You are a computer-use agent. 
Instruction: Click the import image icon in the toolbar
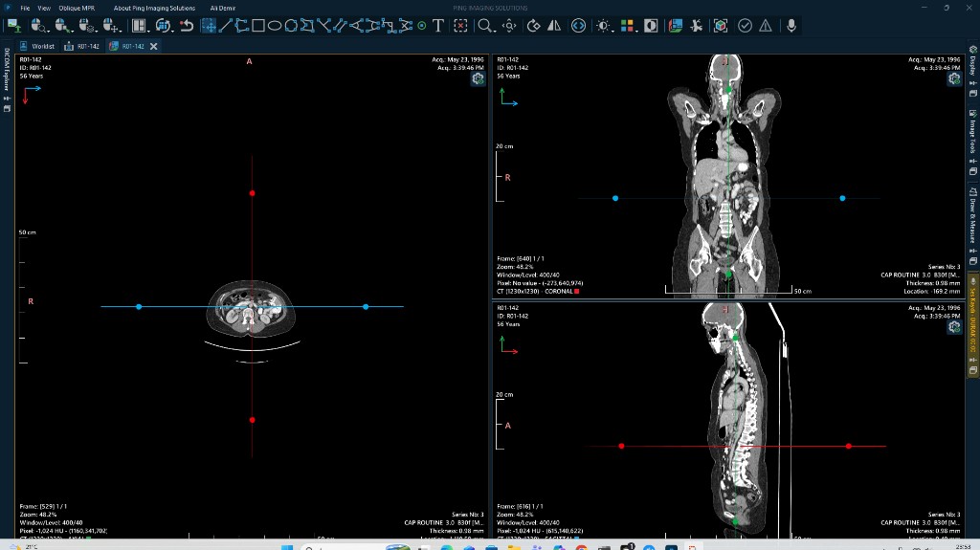pyautogui.click(x=13, y=26)
